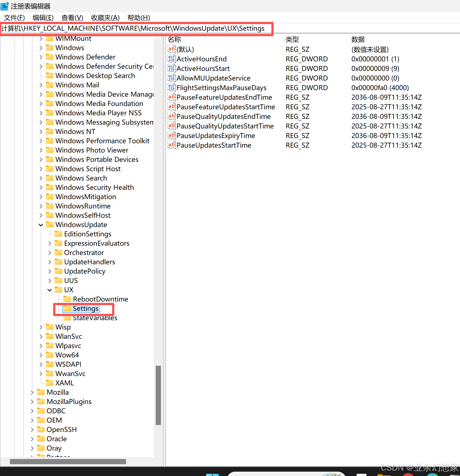The width and height of the screenshot is (460, 476).
Task: Expand the Wisp node
Action: (x=41, y=327)
